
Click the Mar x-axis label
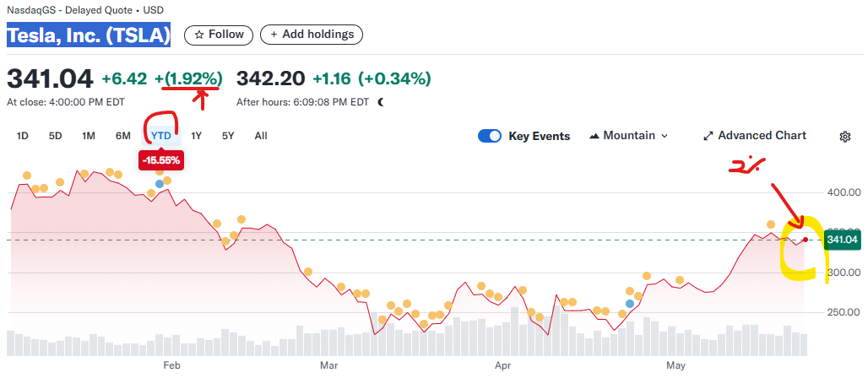328,366
